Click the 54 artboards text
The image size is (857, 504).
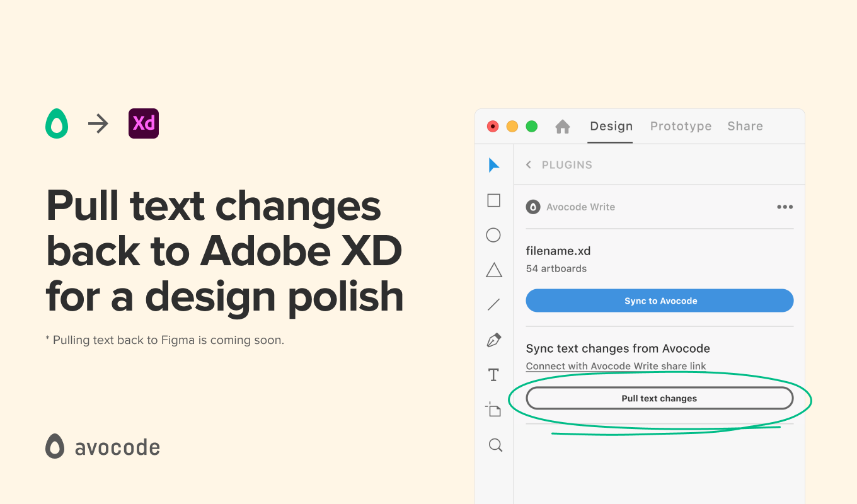[x=556, y=268]
